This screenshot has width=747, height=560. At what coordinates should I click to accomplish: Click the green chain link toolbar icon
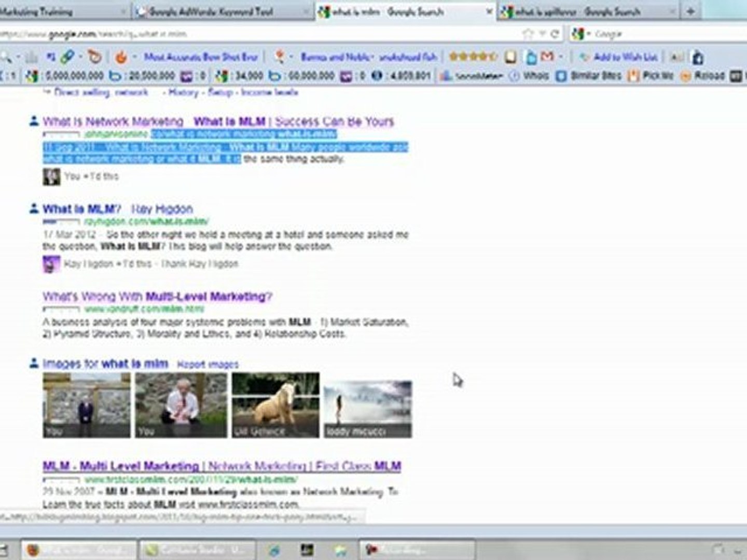67,57
